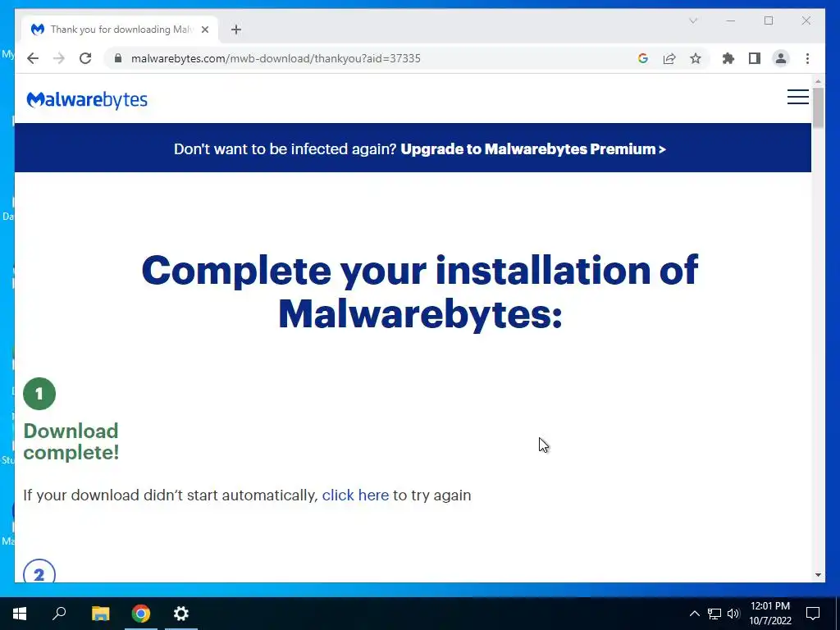Share this page via share icon

[669, 58]
